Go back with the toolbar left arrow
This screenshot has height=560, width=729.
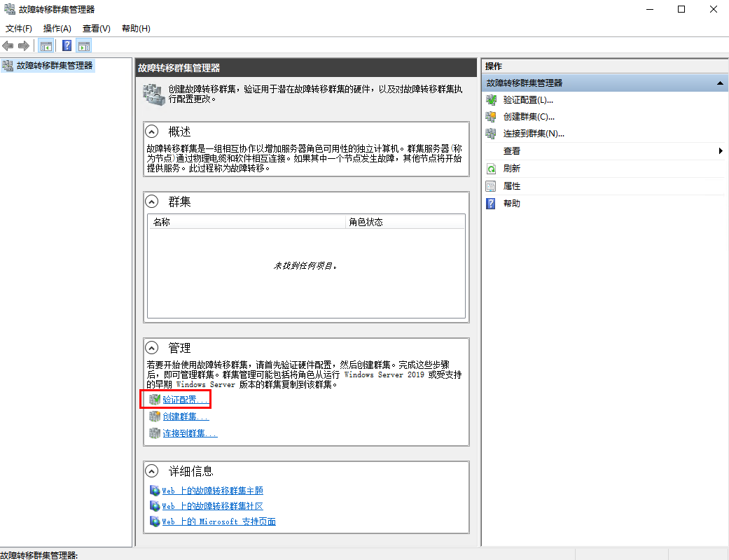coord(8,45)
